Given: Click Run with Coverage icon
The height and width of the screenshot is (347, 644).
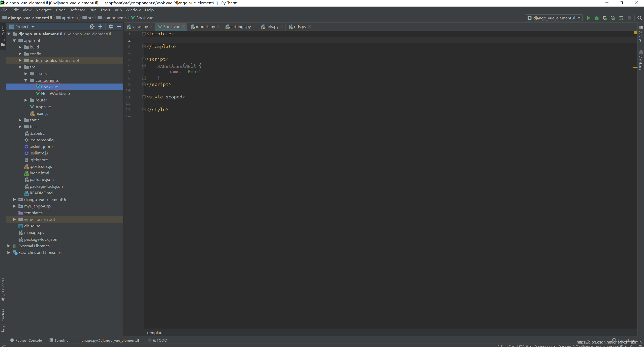Looking at the screenshot, I should [x=604, y=18].
